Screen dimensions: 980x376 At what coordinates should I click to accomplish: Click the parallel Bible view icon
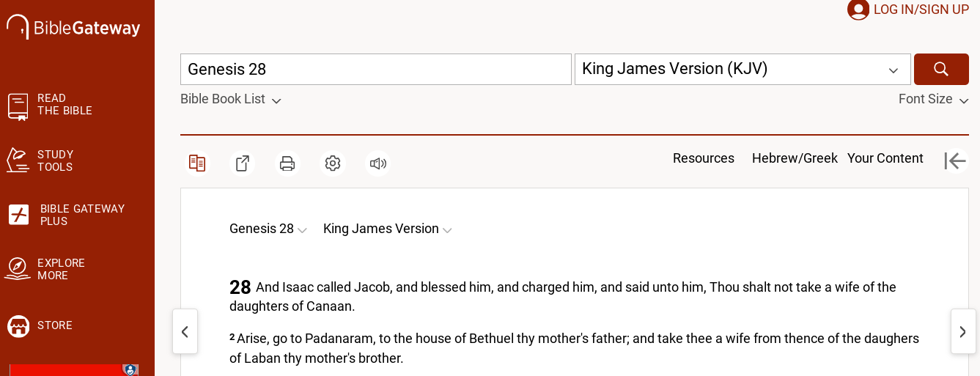197,163
